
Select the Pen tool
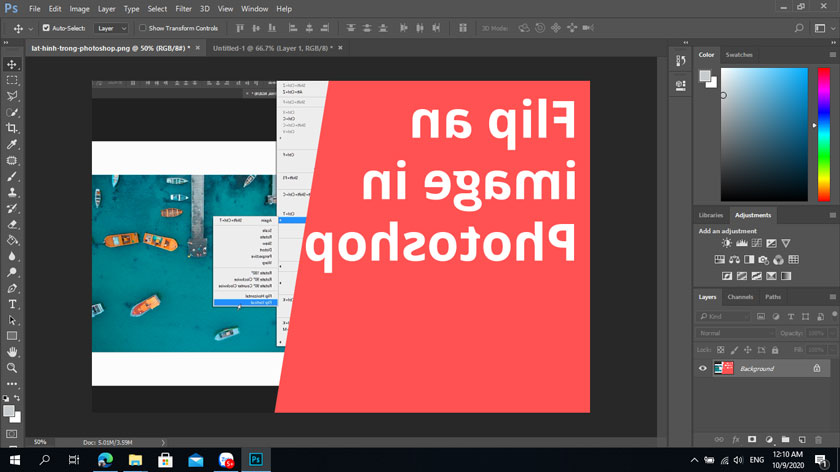(x=12, y=288)
